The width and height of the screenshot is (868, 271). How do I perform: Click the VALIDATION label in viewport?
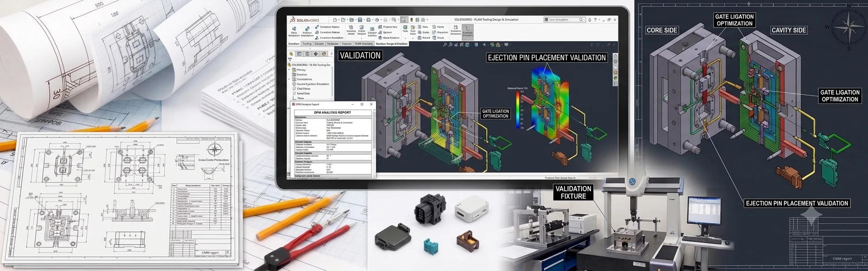(x=360, y=55)
